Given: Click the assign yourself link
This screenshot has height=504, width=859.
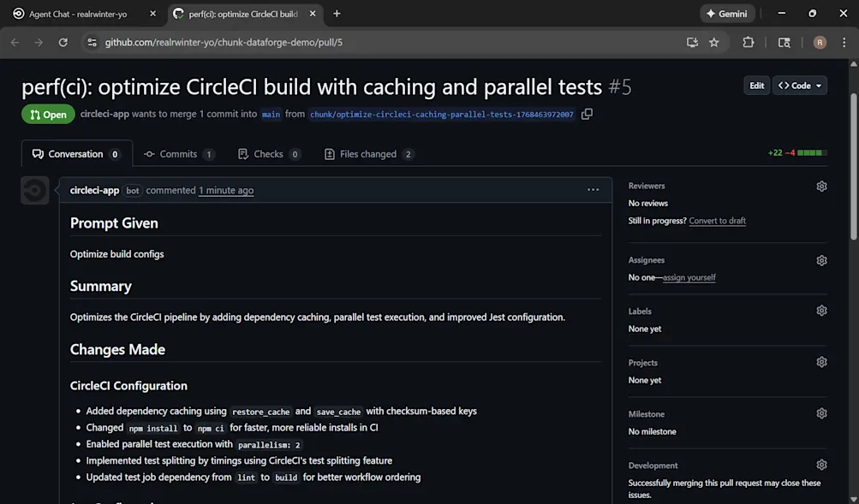Looking at the screenshot, I should click(x=689, y=277).
